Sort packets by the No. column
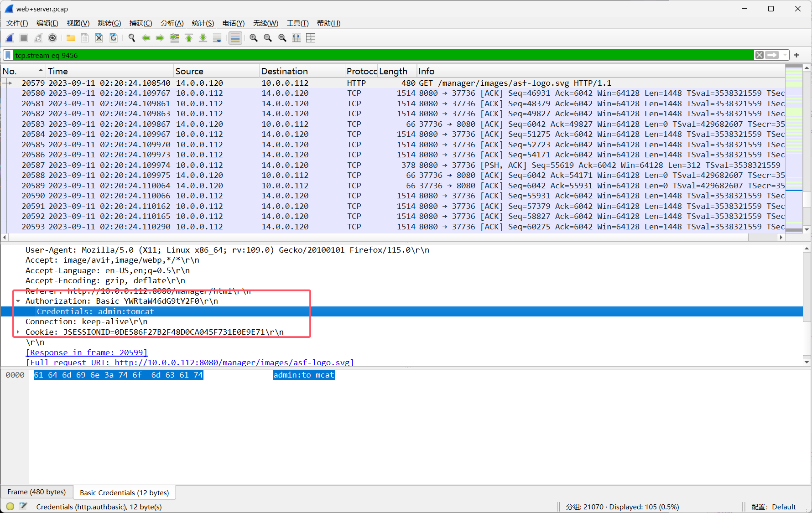Screen dimensions: 812x513 [x=23, y=71]
